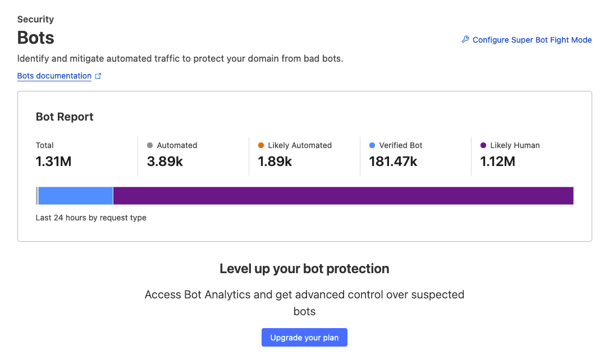Click the Security label above Bots title
Viewport: 604px width, 364px height.
[35, 19]
